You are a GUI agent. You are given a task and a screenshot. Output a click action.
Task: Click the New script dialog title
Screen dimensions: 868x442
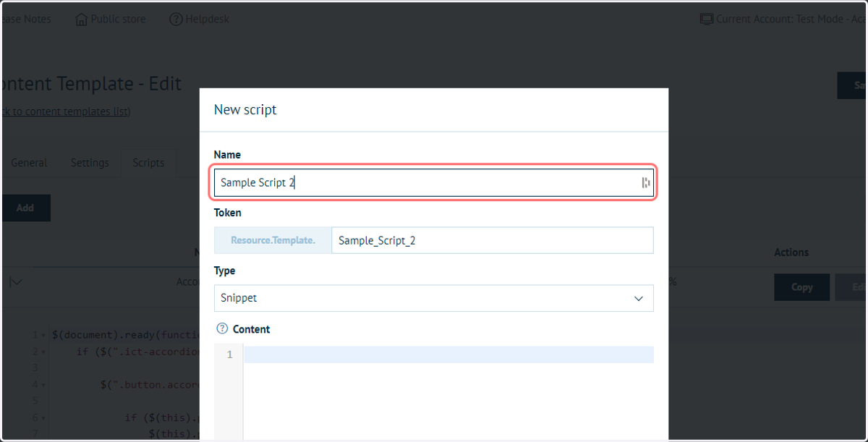245,110
